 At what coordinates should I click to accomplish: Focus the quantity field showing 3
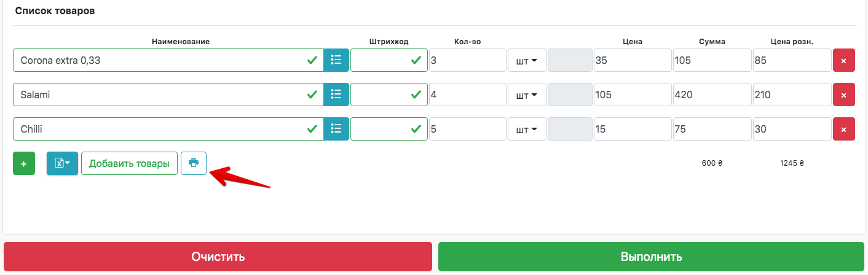(x=467, y=61)
